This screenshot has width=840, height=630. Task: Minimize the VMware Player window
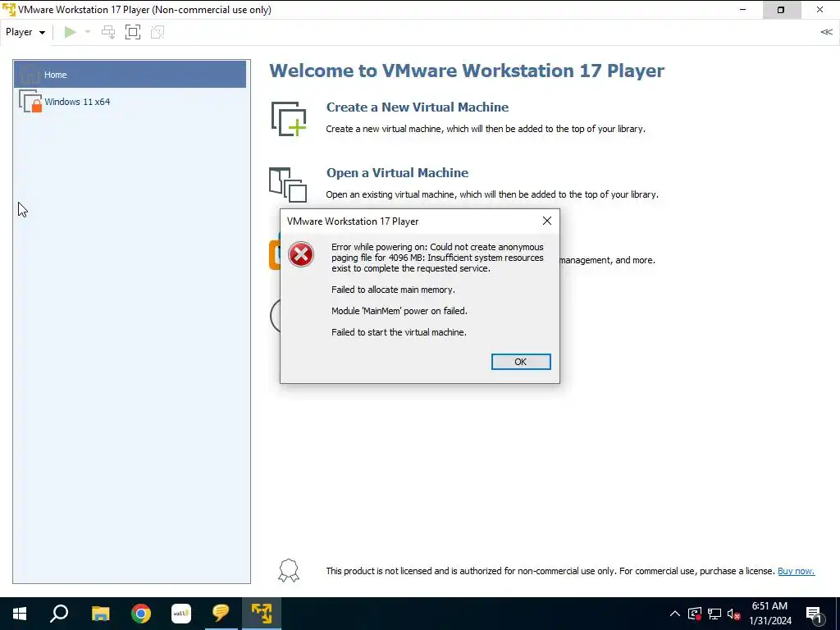[742, 10]
